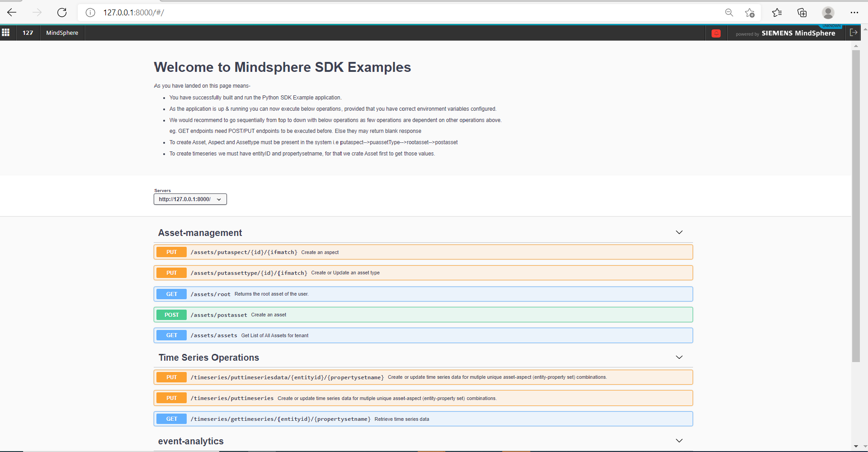Click the 'Servers' label text
868x452 pixels.
click(162, 191)
